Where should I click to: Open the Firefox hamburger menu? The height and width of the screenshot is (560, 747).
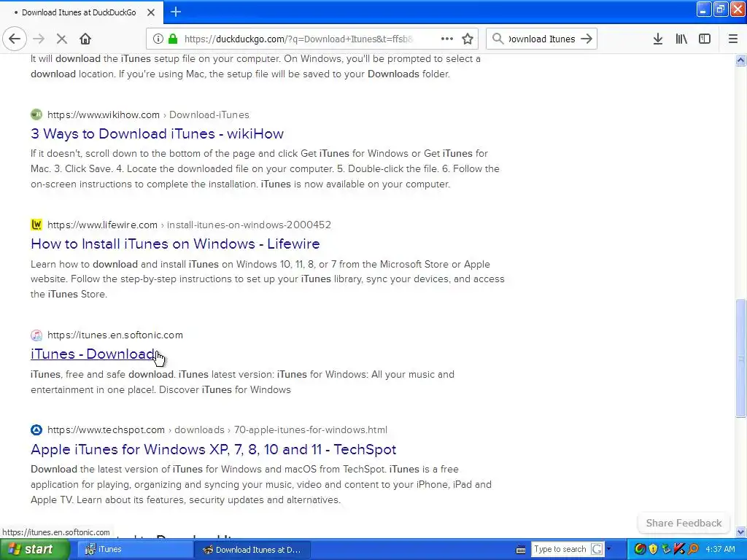[x=732, y=39]
